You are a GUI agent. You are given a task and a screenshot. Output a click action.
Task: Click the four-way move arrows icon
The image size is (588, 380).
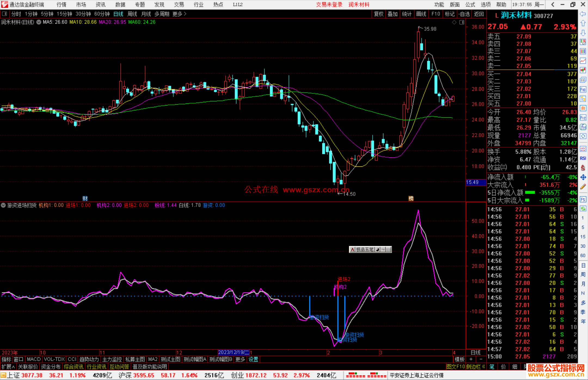click(x=583, y=177)
